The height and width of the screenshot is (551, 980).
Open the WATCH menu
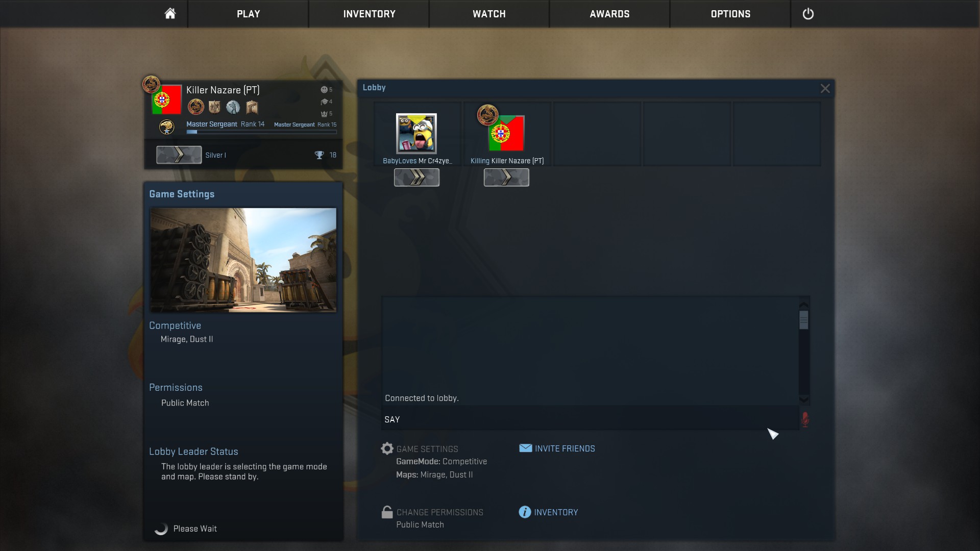(x=489, y=14)
